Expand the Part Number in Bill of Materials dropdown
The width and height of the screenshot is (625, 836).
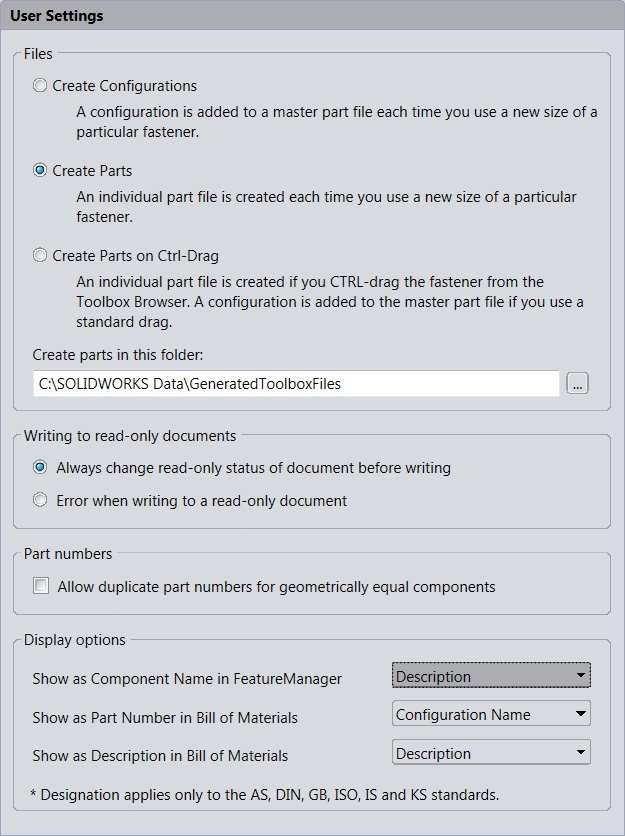tap(491, 713)
